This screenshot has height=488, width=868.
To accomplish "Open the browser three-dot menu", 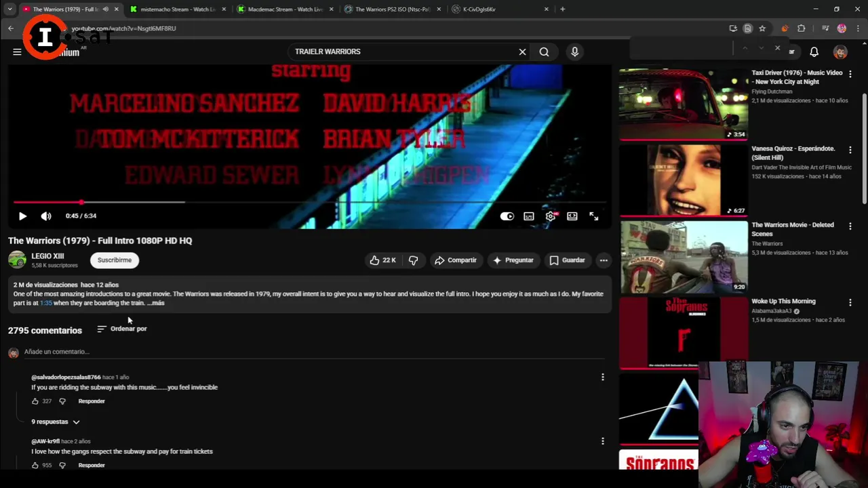I will 857,28.
